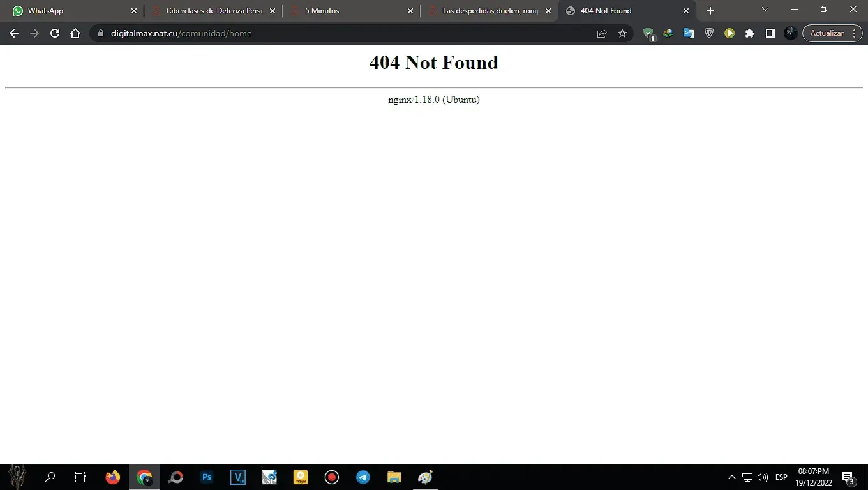868x490 pixels.
Task: Launch Firefox from the taskbar
Action: tap(113, 477)
